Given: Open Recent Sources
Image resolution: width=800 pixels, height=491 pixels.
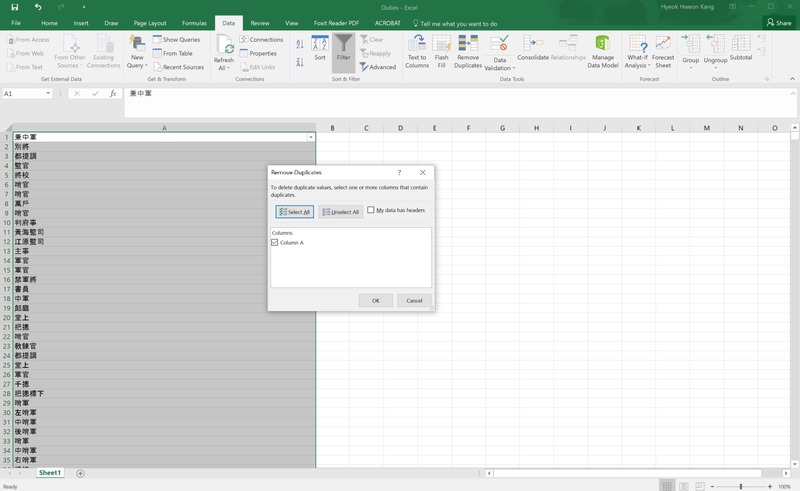Looking at the screenshot, I should tap(179, 67).
